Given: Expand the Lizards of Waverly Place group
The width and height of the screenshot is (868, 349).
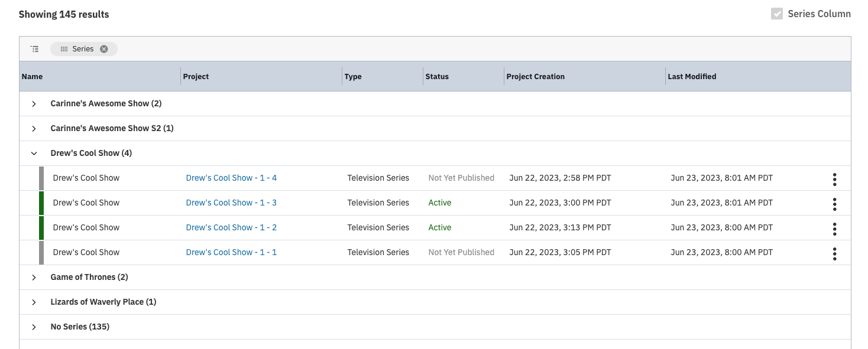Looking at the screenshot, I should (34, 302).
